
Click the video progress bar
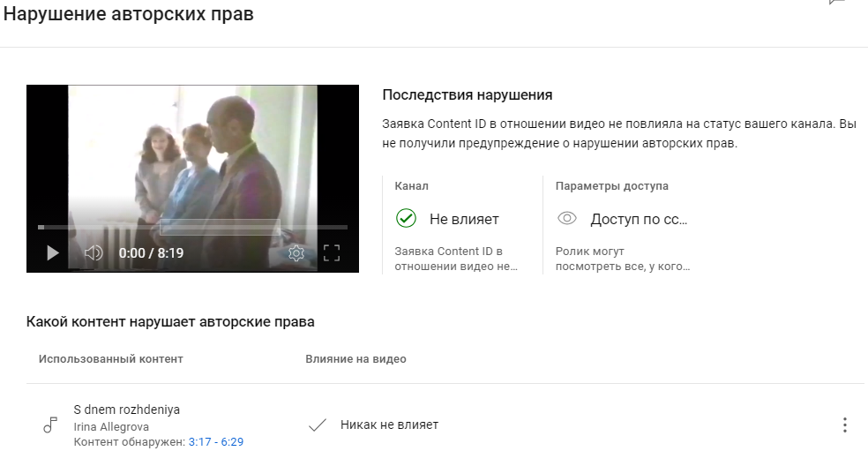pos(192,227)
